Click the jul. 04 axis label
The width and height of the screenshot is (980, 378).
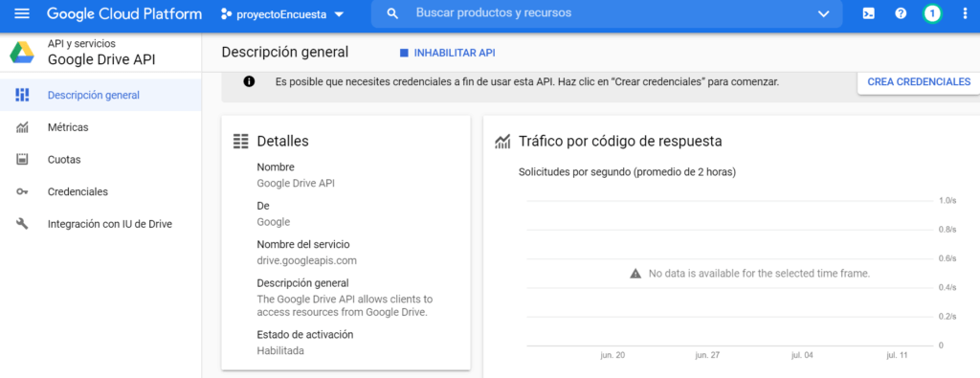click(802, 355)
